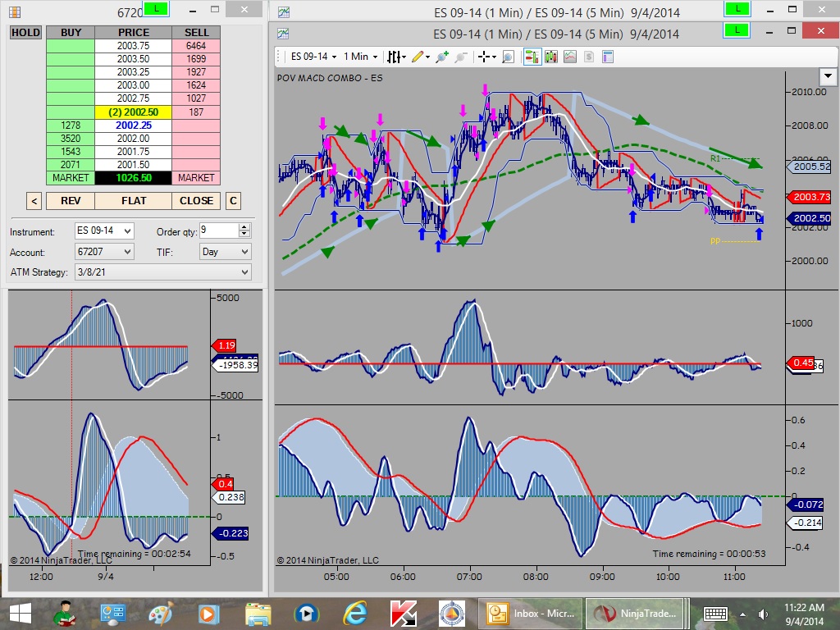Click the Order qty spinner arrows

tap(244, 231)
